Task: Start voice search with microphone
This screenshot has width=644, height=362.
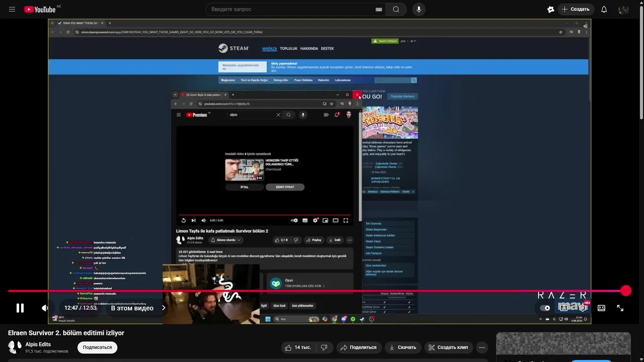Action: tap(419, 10)
